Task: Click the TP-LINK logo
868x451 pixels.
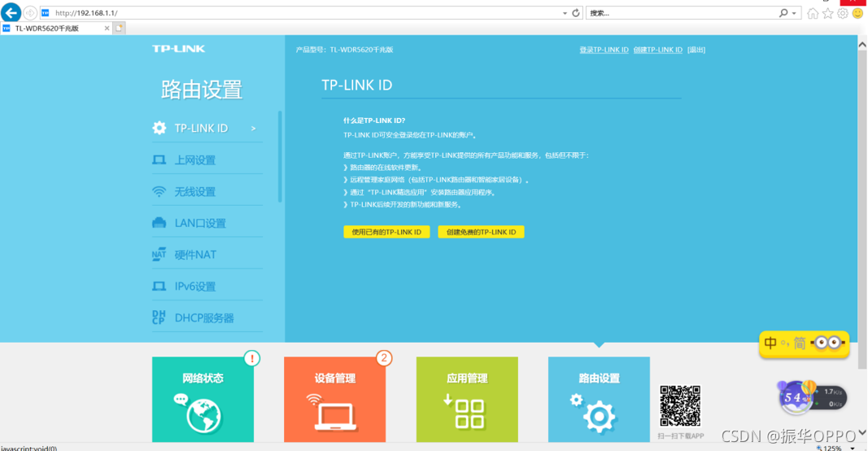Action: (179, 49)
